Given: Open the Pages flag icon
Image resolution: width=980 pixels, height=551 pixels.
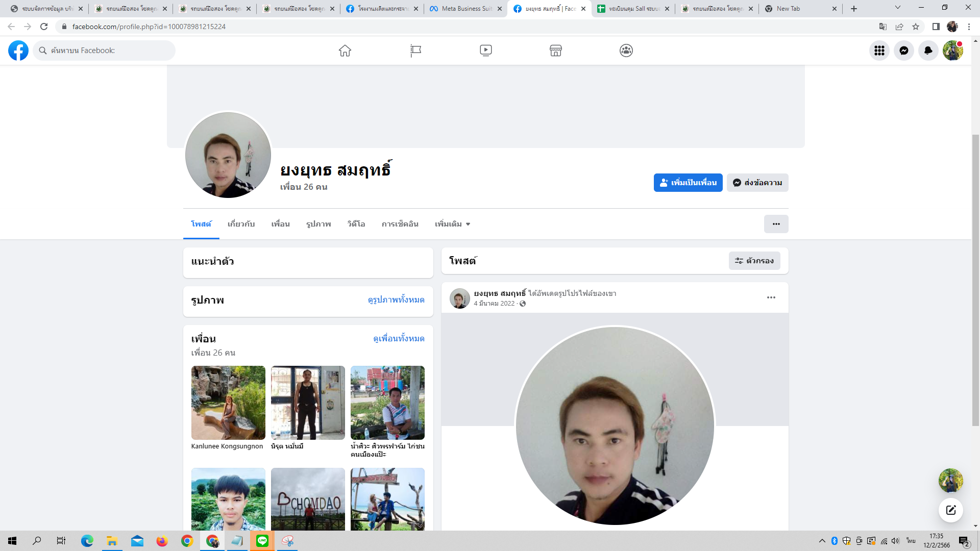Looking at the screenshot, I should pyautogui.click(x=415, y=51).
